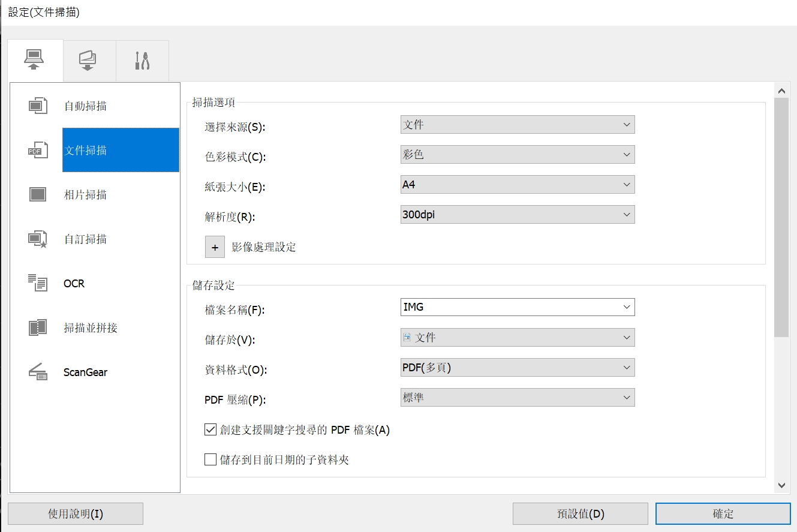Screen dimensions: 797x532
Task: Click the small folder icon in 儲存於 field
Action: 407,338
